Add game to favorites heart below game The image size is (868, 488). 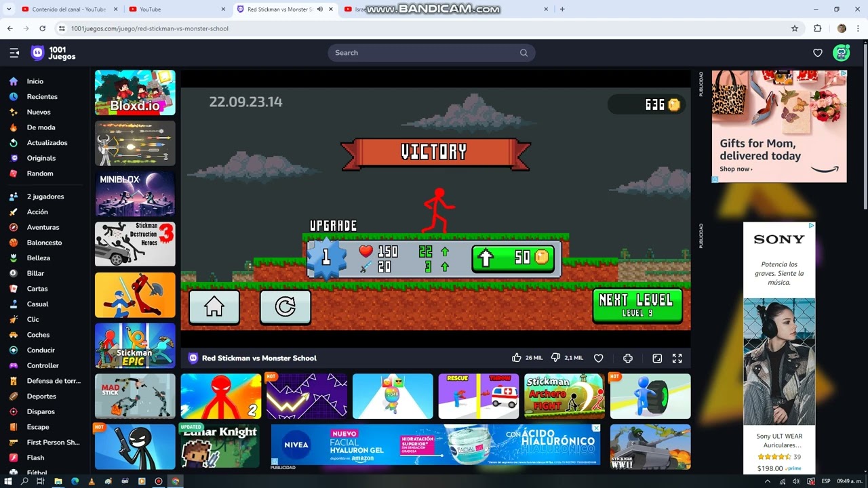(x=598, y=358)
